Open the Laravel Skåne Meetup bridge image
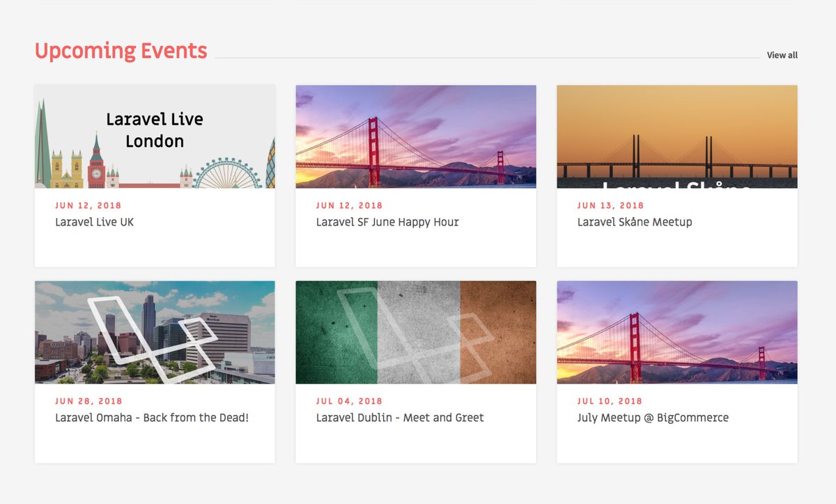Image resolution: width=836 pixels, height=504 pixels. coord(677,136)
